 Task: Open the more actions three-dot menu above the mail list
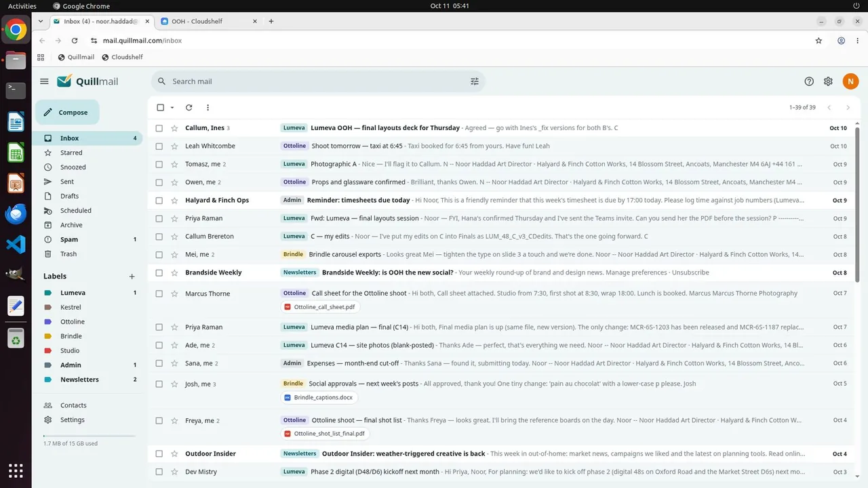click(x=208, y=107)
